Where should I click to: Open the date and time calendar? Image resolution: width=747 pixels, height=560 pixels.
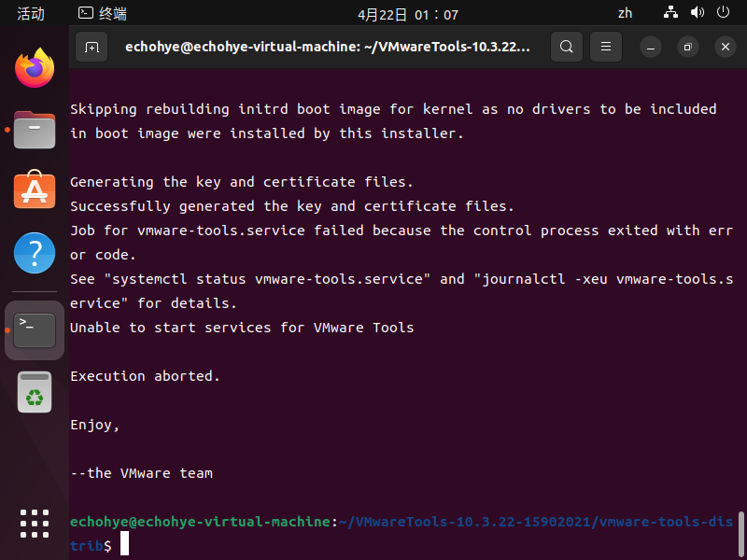pyautogui.click(x=408, y=15)
